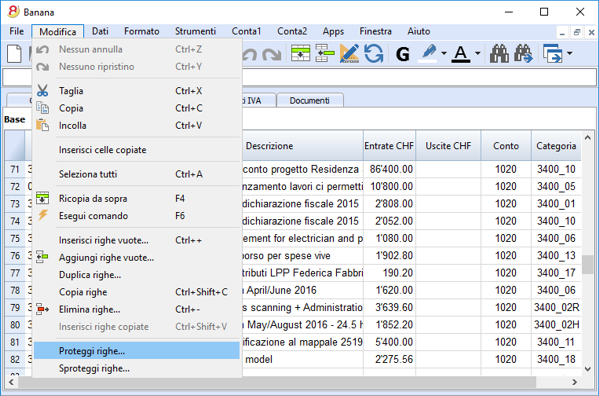Click the vertical scrollbar down arrow
This screenshot has height=396, width=599.
click(588, 369)
